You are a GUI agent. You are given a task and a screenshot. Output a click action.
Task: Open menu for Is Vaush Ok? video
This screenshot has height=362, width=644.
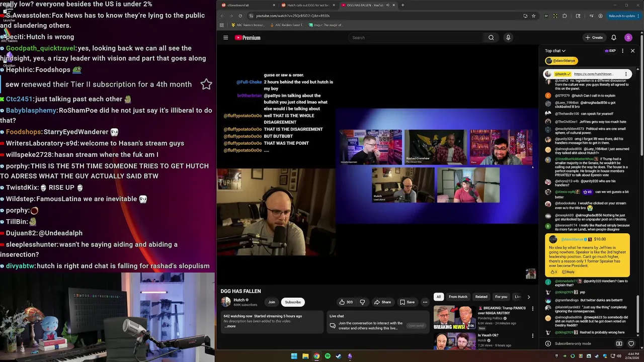point(533,335)
